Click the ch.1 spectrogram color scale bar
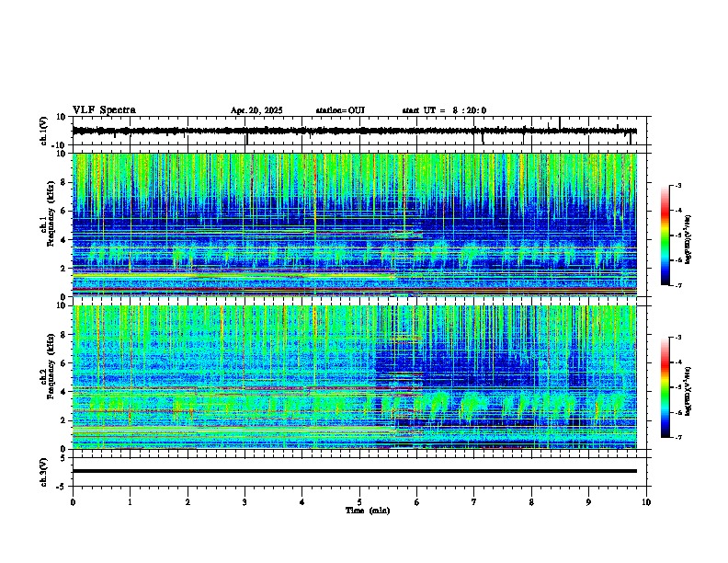 (665, 236)
